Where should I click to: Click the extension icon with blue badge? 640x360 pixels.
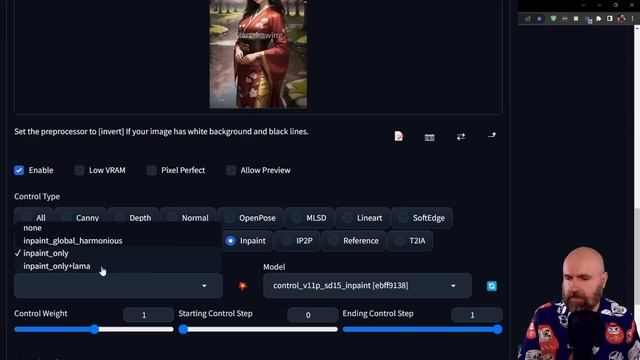click(x=588, y=19)
